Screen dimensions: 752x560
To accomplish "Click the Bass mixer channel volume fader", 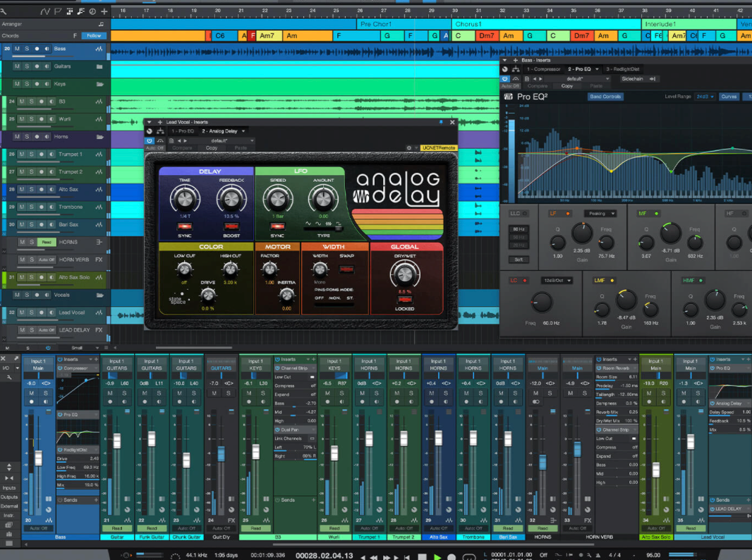I will (x=38, y=458).
